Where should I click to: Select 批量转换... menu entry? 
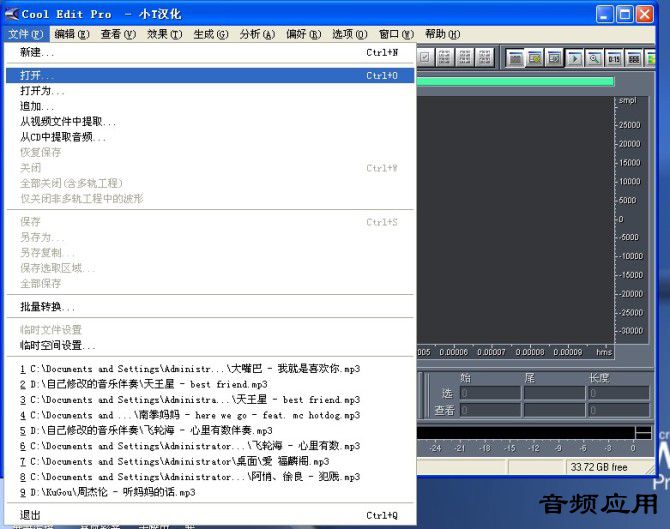(209, 307)
